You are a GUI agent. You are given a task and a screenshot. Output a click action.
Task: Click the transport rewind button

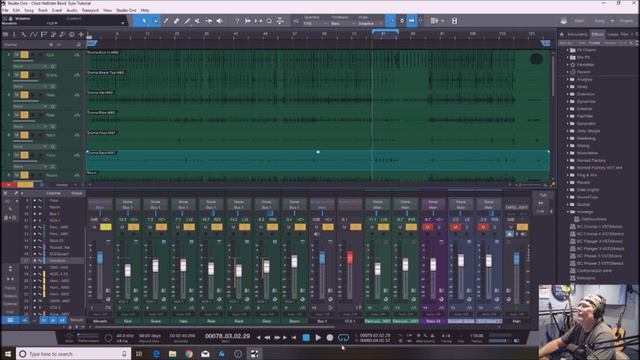click(267, 338)
